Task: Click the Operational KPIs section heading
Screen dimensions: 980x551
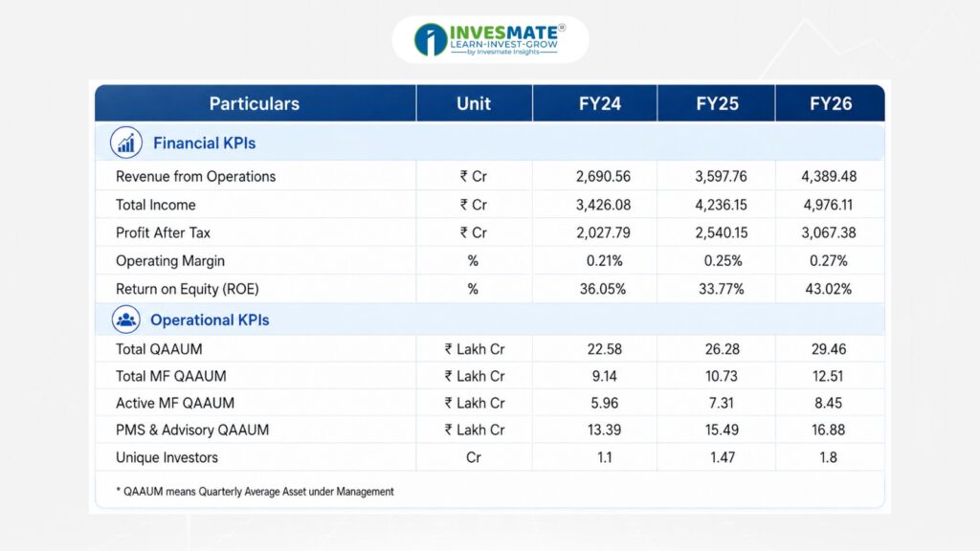Action: (210, 320)
